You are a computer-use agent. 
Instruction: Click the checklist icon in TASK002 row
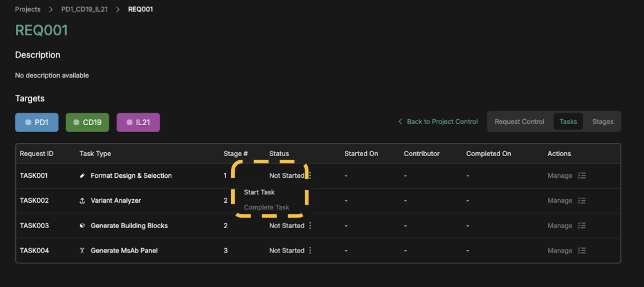pos(582,201)
